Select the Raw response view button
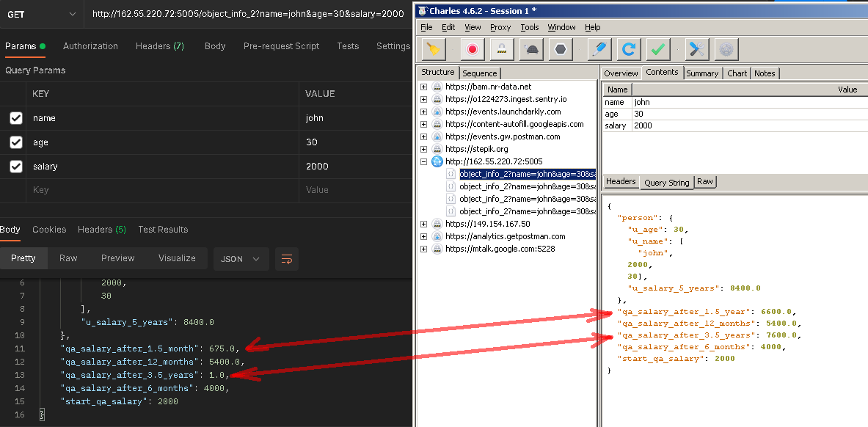The height and width of the screenshot is (427, 868). [x=69, y=258]
